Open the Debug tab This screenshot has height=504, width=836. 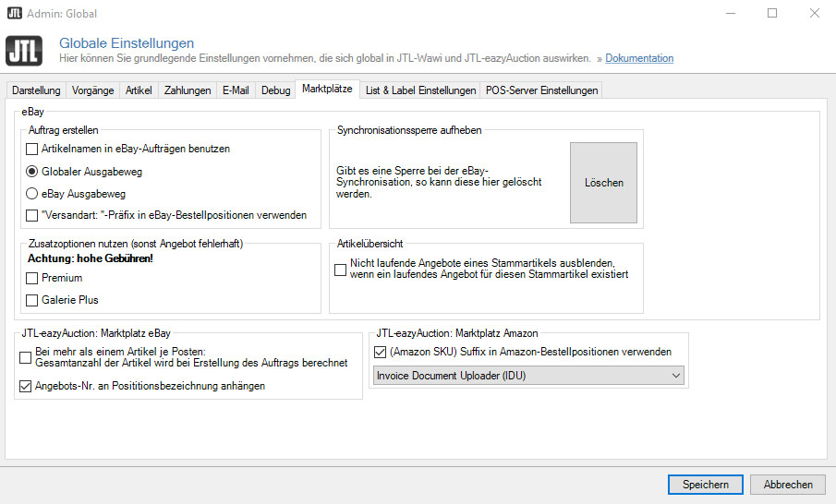[275, 90]
